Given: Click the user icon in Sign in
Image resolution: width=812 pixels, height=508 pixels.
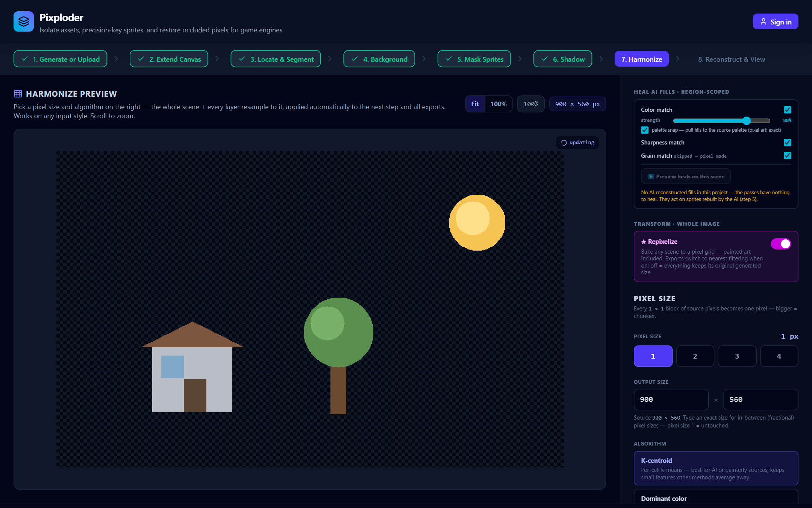Looking at the screenshot, I should click(x=764, y=22).
